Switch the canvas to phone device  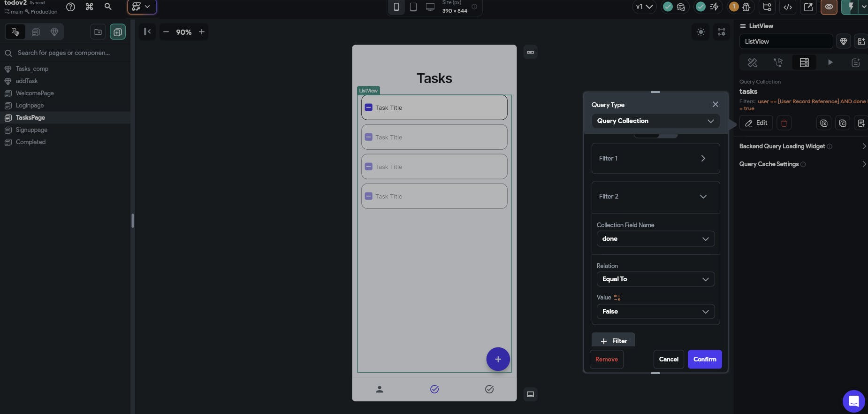click(x=396, y=7)
